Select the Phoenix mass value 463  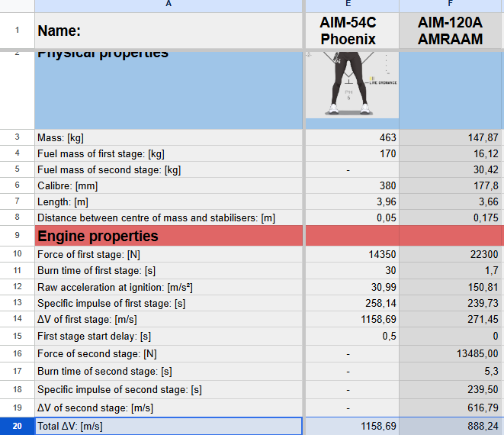[x=352, y=137]
